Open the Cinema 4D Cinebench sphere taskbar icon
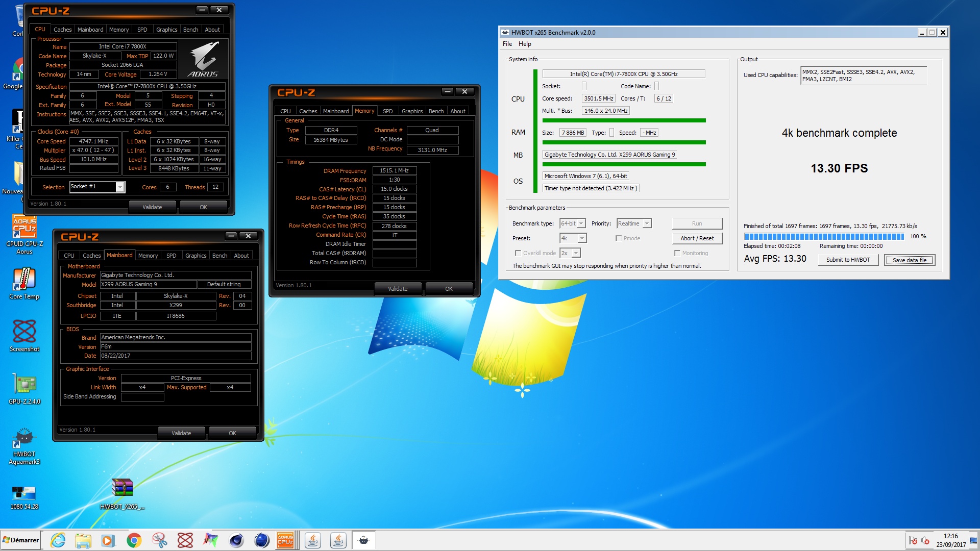 tap(236, 540)
